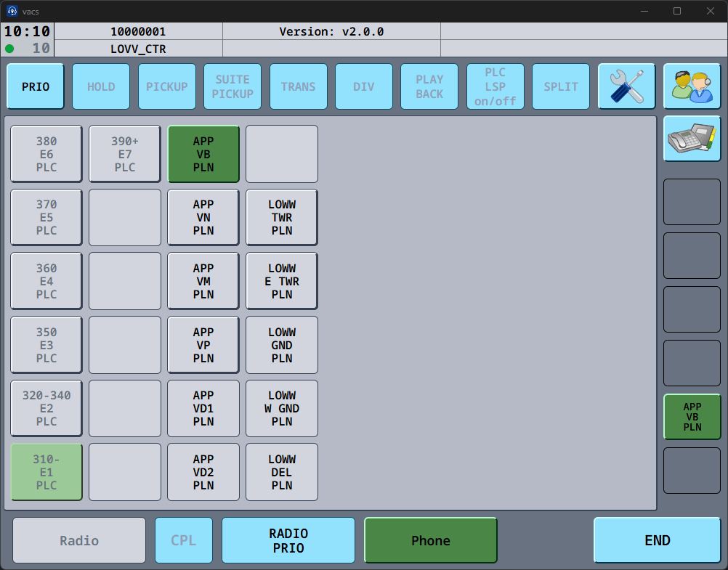Dial LOWW TWR PLN station
Image resolution: width=728 pixels, height=570 pixels.
(282, 218)
